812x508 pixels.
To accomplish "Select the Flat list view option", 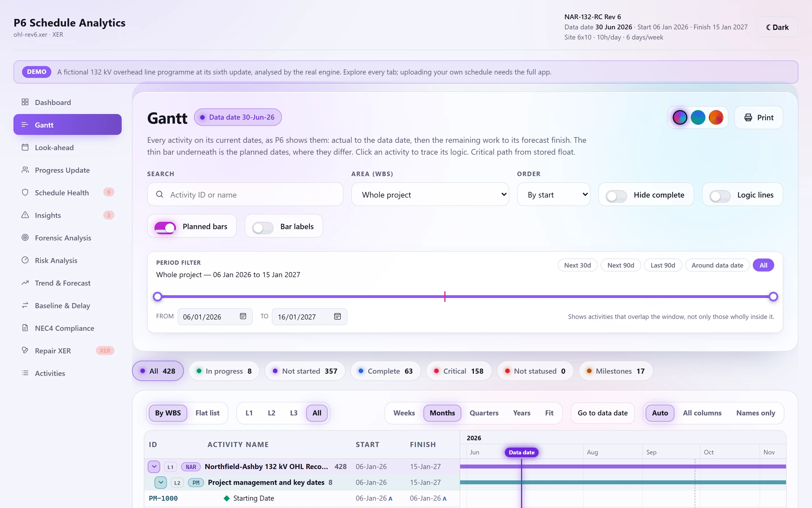I will pos(207,413).
